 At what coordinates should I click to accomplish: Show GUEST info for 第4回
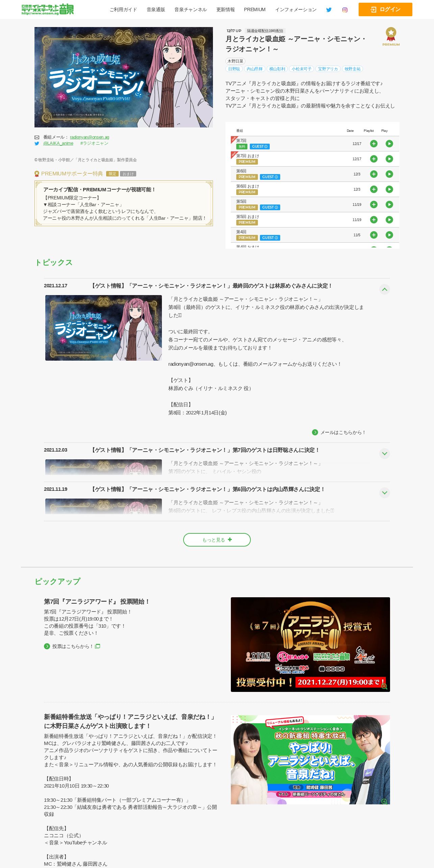pos(270,238)
